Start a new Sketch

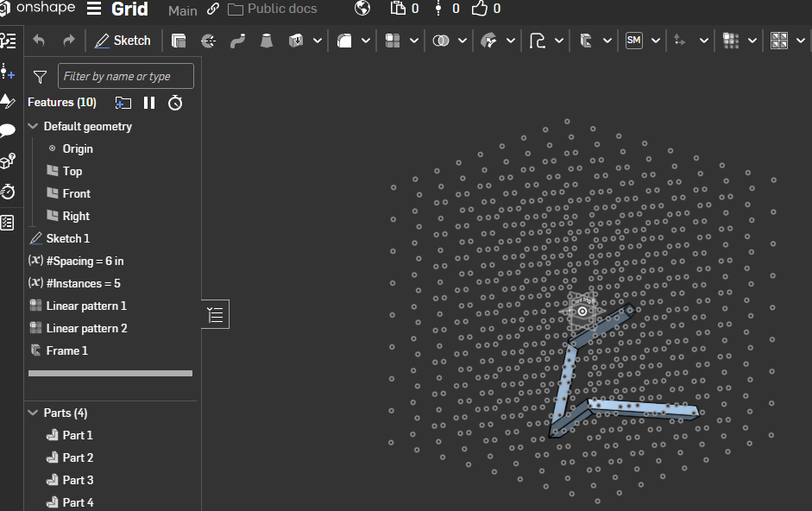(123, 41)
